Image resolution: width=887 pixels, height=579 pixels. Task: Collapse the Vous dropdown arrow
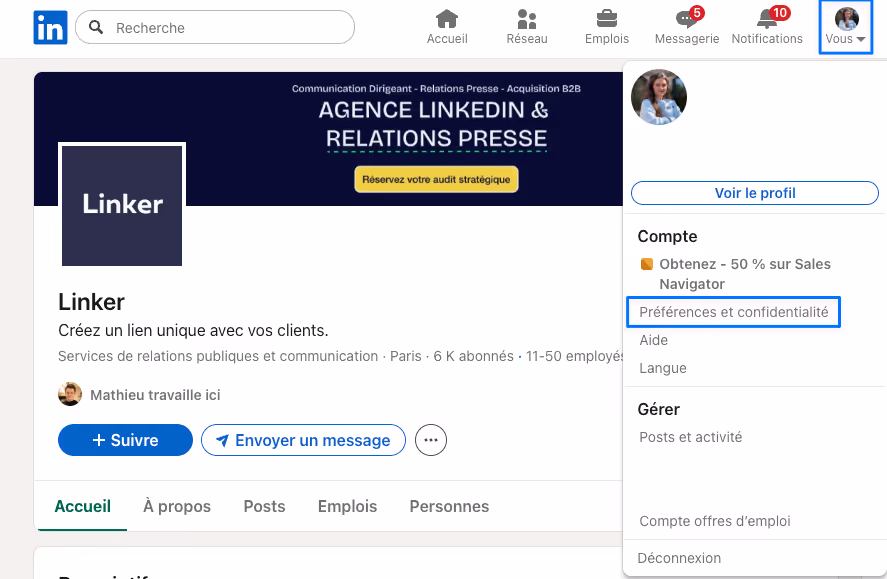[x=861, y=39]
